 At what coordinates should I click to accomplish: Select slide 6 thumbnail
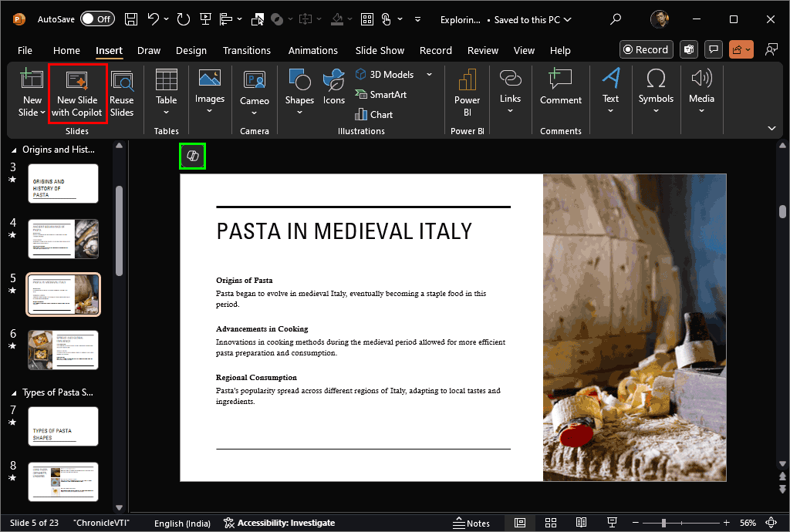(x=63, y=350)
